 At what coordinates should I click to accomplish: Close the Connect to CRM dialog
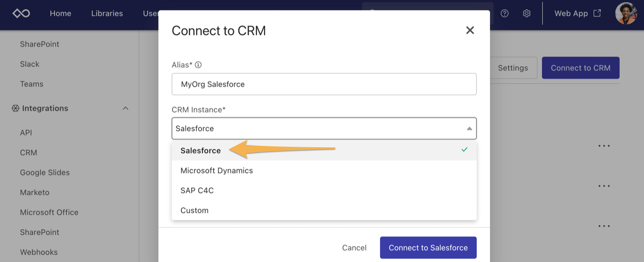470,30
